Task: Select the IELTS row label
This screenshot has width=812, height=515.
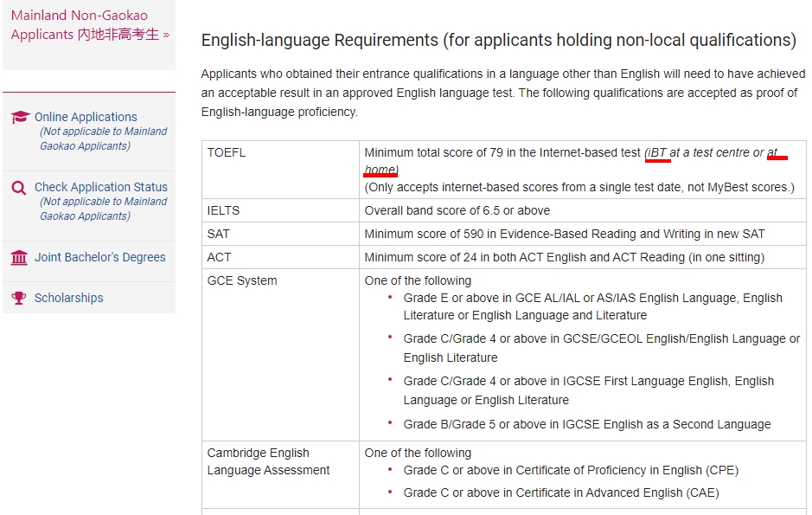Action: [223, 210]
